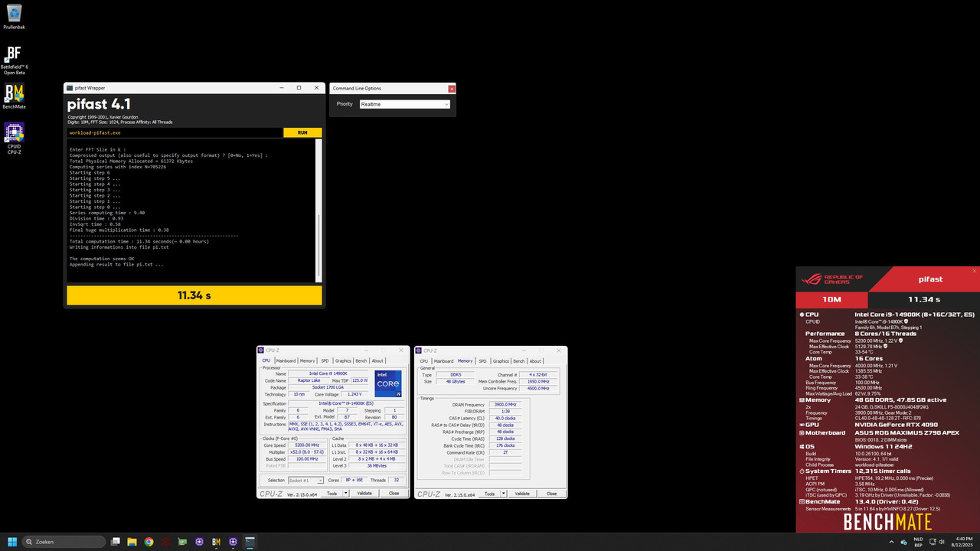Close the Command Line Options panel
This screenshot has width=980, height=551.
[x=452, y=89]
